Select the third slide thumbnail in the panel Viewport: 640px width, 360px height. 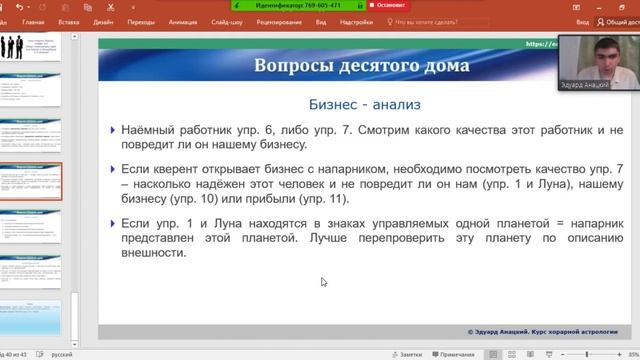[x=30, y=135]
